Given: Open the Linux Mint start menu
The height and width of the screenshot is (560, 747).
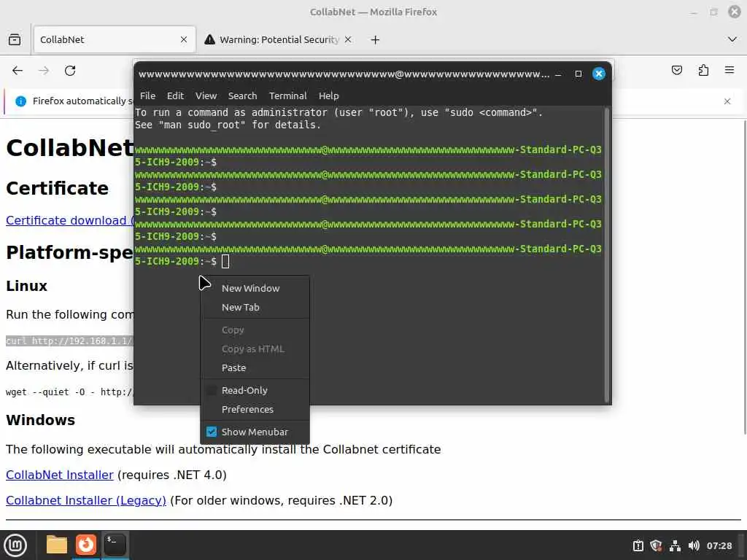Looking at the screenshot, I should click(16, 545).
